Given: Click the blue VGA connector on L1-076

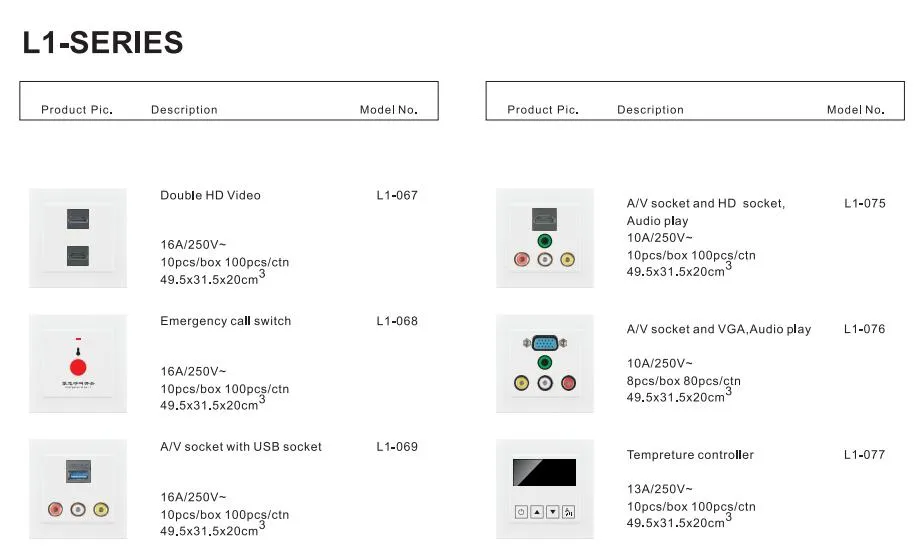Looking at the screenshot, I should pos(544,343).
